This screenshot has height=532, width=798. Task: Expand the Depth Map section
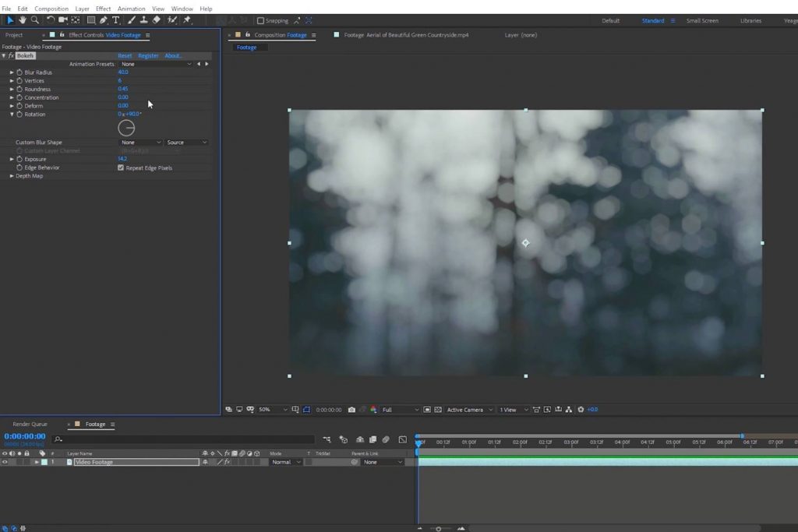pos(12,176)
